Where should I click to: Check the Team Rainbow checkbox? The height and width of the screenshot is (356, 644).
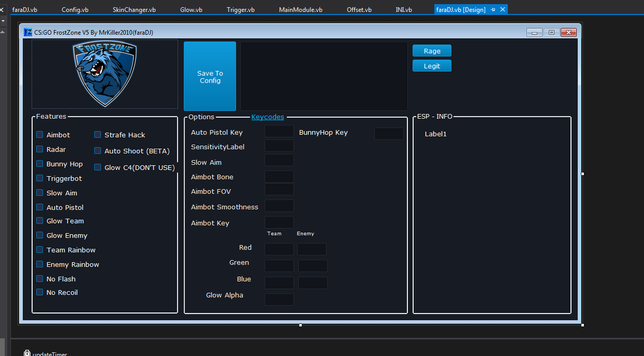(x=40, y=250)
